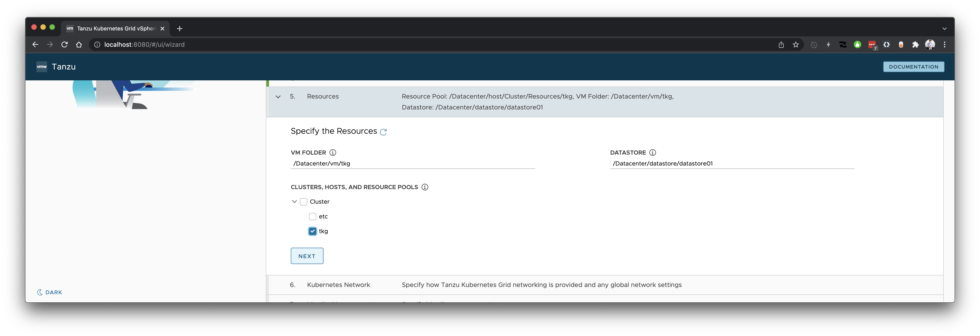The height and width of the screenshot is (336, 980).
Task: Bookmark this page with star icon
Action: click(796, 44)
